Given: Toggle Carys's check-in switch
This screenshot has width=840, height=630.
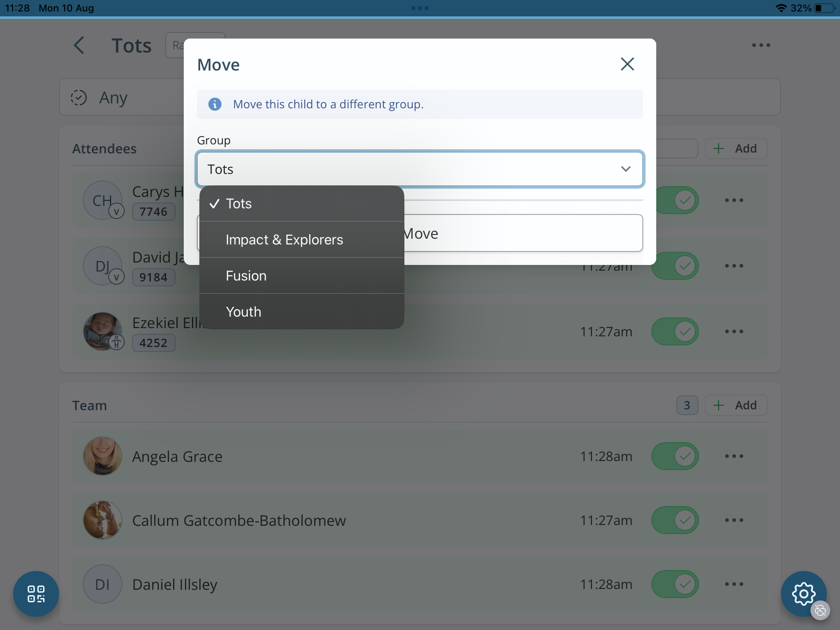Looking at the screenshot, I should (x=675, y=200).
